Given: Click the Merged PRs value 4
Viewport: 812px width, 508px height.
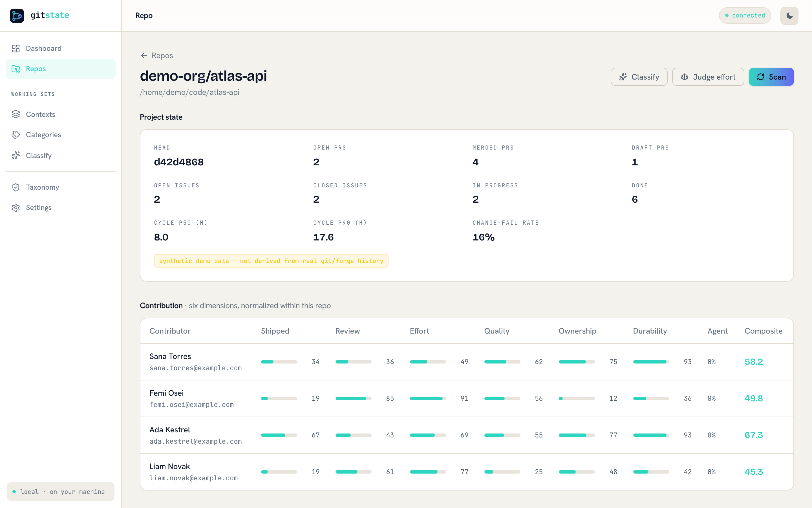Looking at the screenshot, I should 475,162.
